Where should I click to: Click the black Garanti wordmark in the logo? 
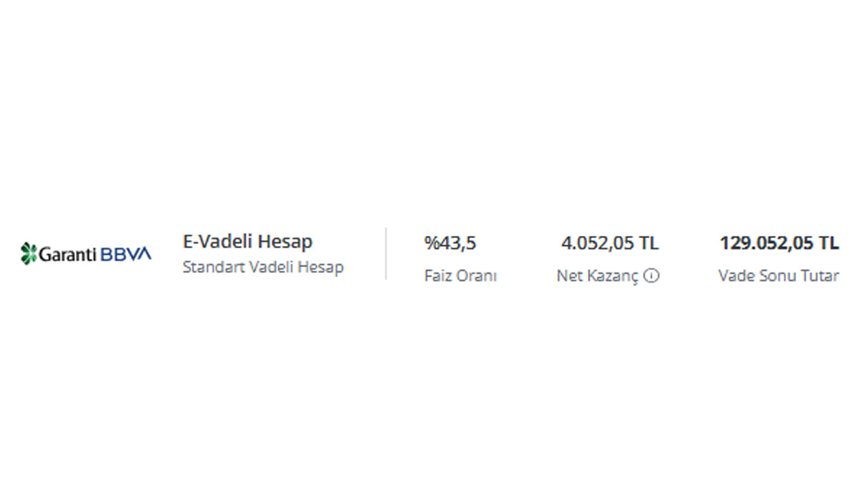pos(68,254)
